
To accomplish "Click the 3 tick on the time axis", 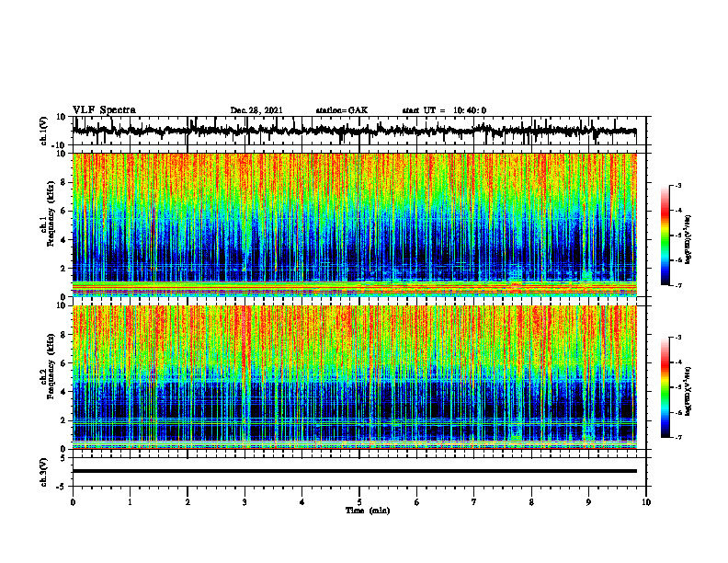I will pos(245,502).
